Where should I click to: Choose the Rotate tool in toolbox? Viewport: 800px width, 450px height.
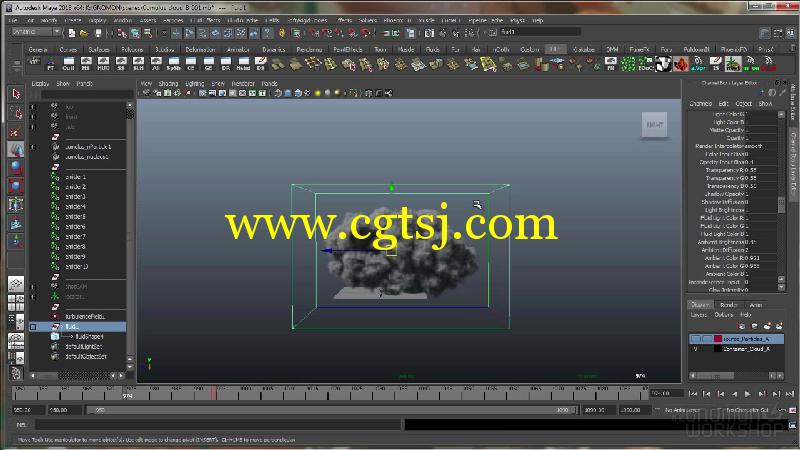click(16, 168)
